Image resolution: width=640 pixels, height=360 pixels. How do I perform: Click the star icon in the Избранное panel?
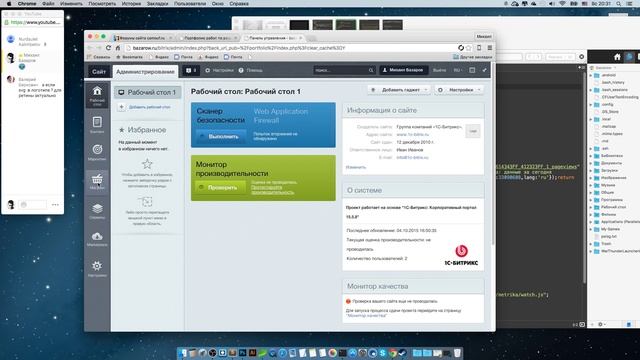pyautogui.click(x=147, y=164)
